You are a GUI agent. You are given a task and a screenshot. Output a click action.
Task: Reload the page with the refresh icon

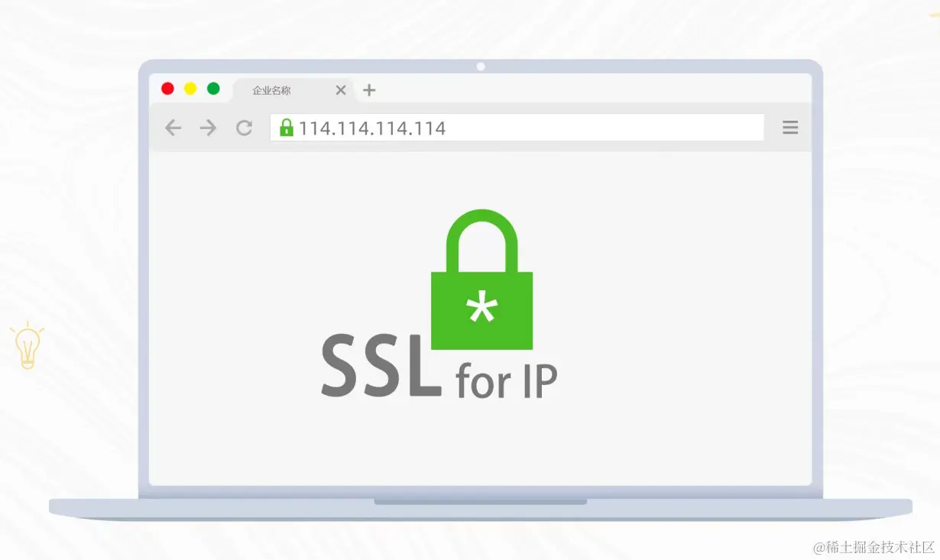(x=244, y=128)
